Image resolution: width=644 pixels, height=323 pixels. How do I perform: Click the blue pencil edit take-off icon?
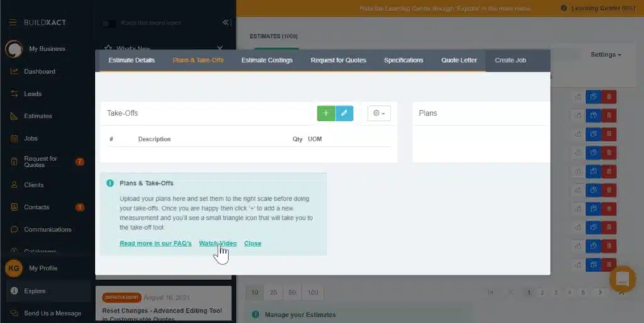click(x=344, y=113)
